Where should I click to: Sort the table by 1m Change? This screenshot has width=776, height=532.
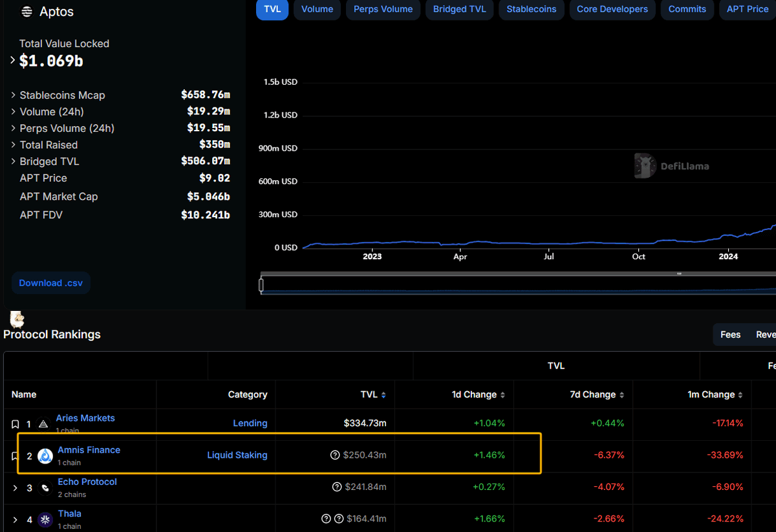coord(715,394)
